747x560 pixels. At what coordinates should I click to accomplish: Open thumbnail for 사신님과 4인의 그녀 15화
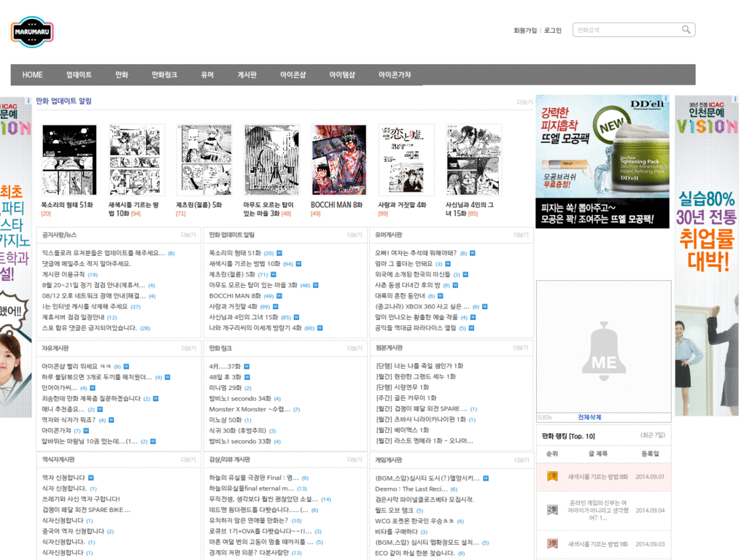473,160
